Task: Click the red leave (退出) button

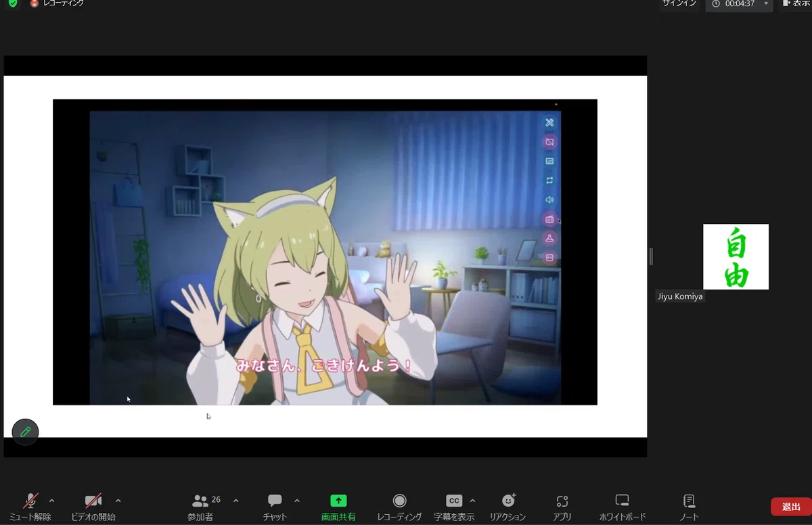Action: (791, 507)
